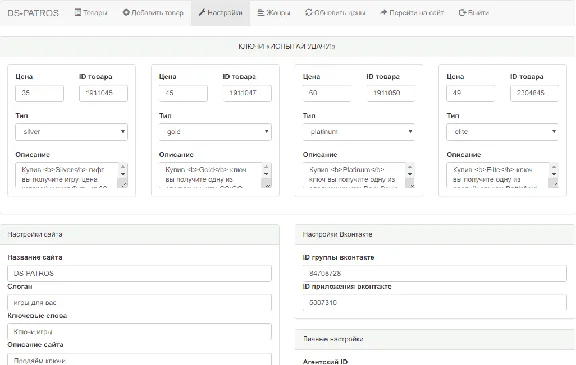Image resolution: width=576 pixels, height=365 pixels.
Task: Click Выйти to log out
Action: coord(474,13)
